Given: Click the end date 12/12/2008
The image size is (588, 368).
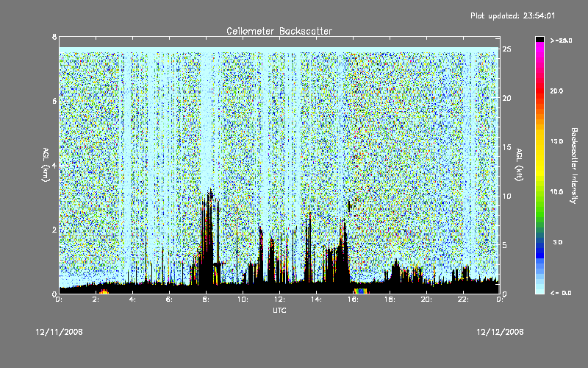Looking at the screenshot, I should pyautogui.click(x=500, y=332).
